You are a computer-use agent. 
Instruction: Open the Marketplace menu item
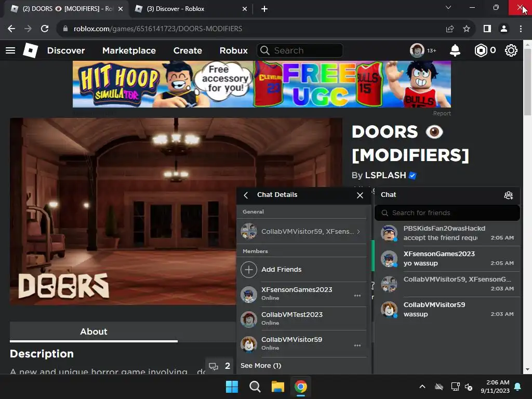129,50
